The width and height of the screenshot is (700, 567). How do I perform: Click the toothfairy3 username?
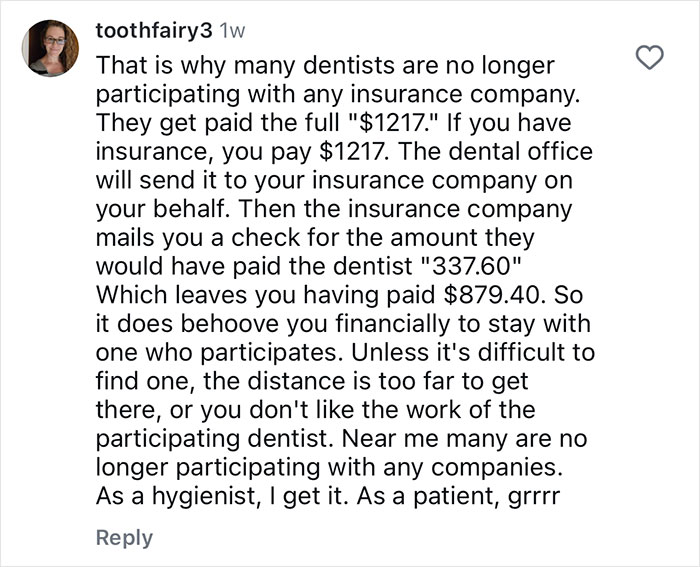(152, 30)
